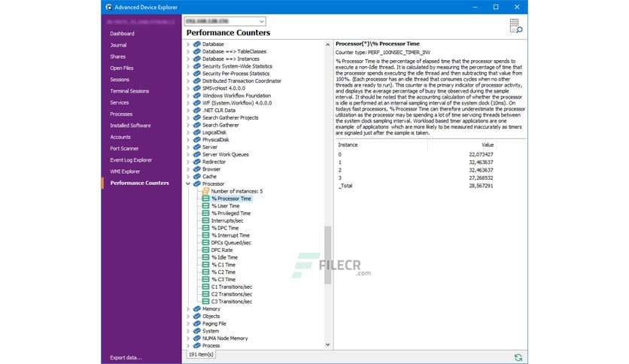Click the % Privileged Time counter icon
The image size is (629, 364).
coord(205,214)
